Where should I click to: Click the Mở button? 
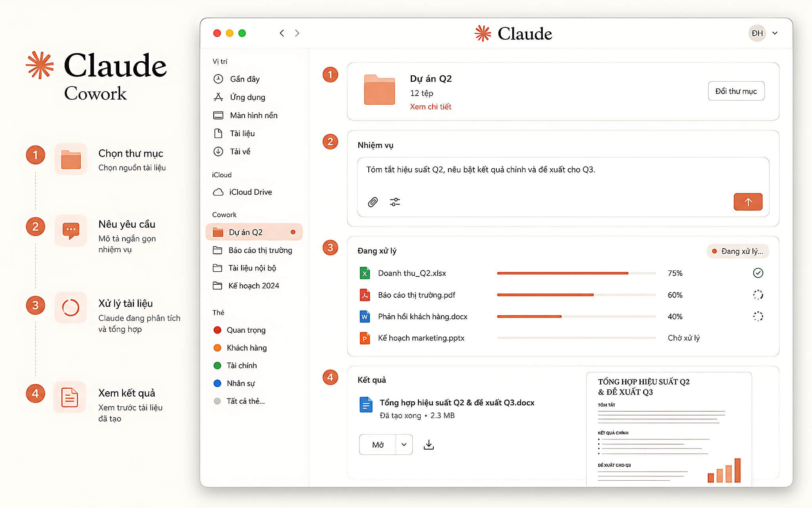click(x=377, y=445)
